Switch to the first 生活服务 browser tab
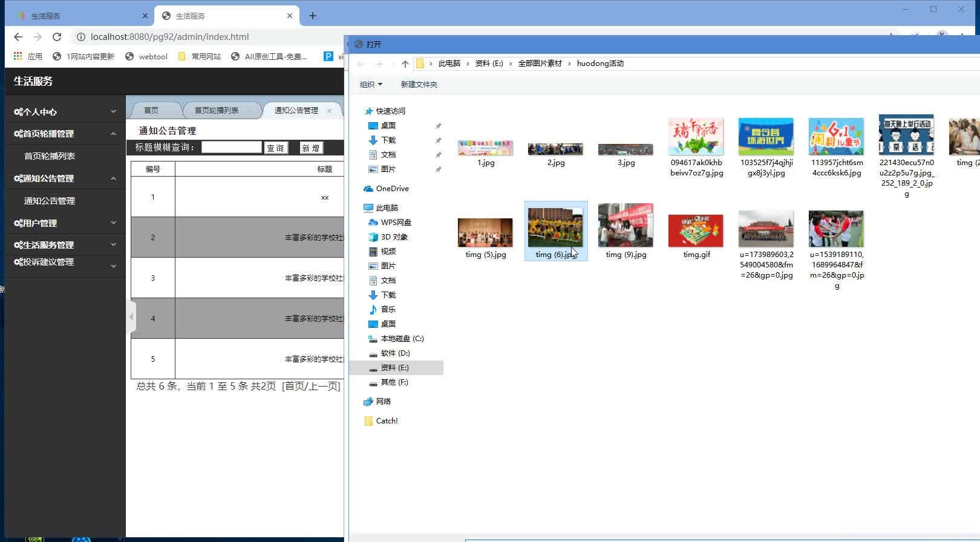The width and height of the screenshot is (980, 542). point(79,16)
